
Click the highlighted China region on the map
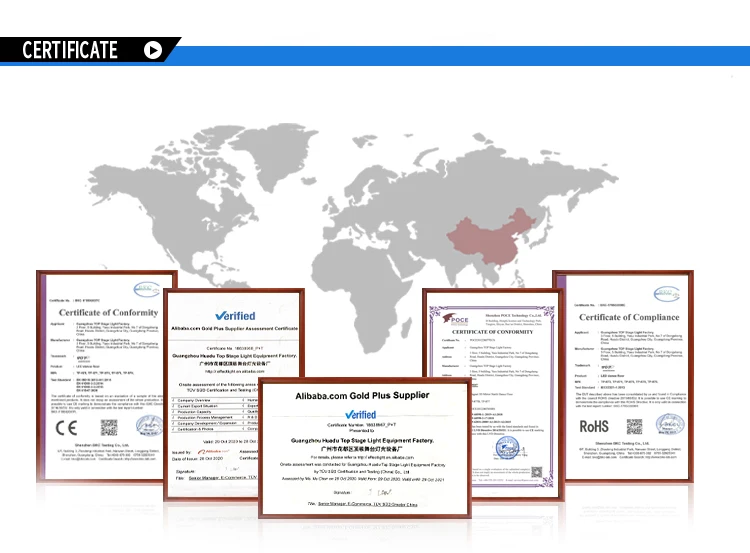point(491,236)
